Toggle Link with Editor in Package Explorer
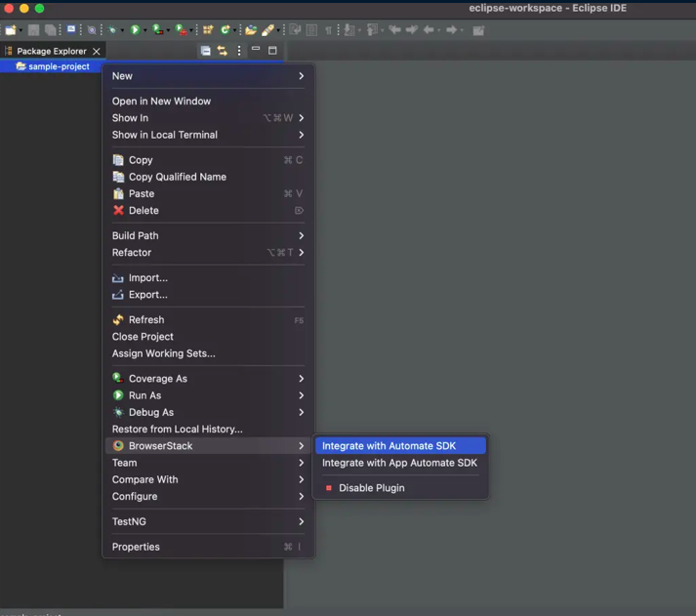The image size is (696, 616). [x=222, y=51]
